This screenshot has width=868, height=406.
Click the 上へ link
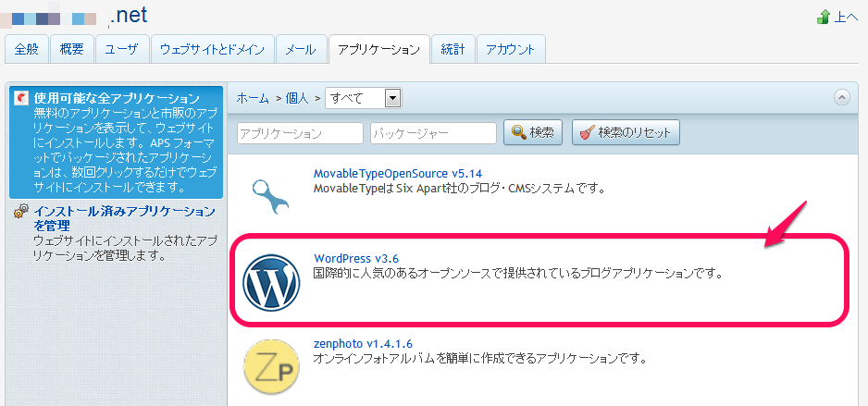(x=846, y=18)
